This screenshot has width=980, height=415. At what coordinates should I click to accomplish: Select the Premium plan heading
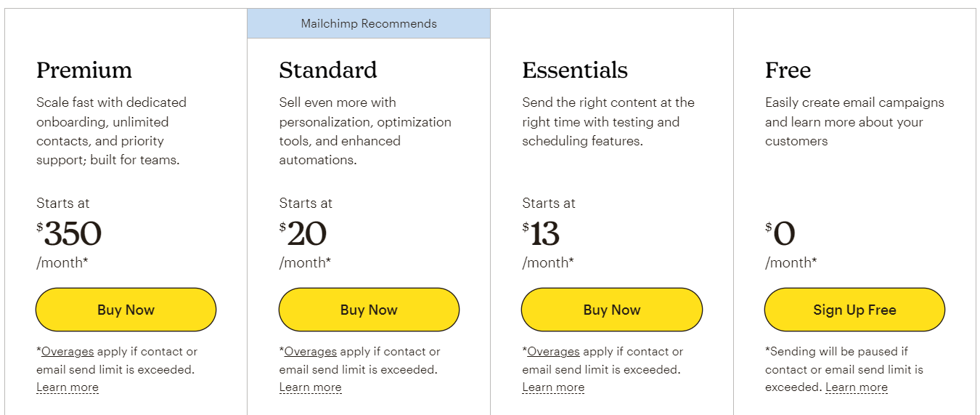tap(84, 70)
